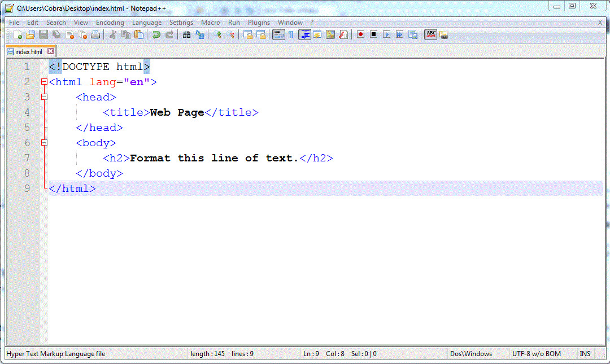Open Find using the binoculars icon
Image resolution: width=610 pixels, height=364 pixels.
187,34
